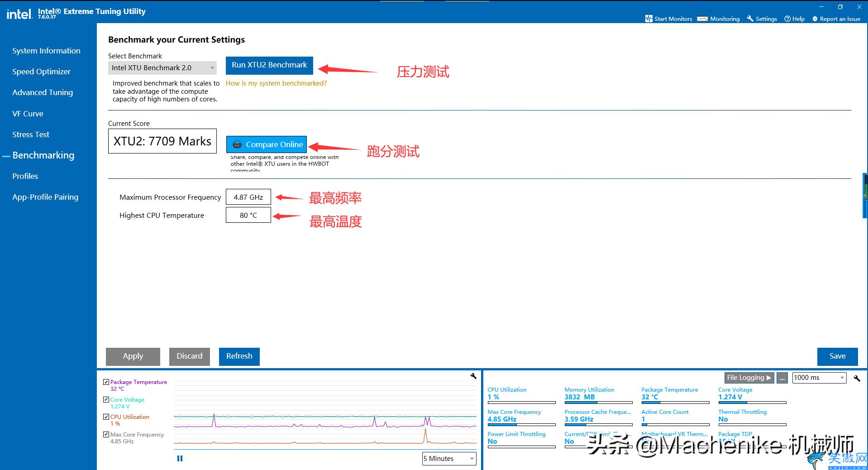868x470 pixels.
Task: Click the monitor panel wrench icon
Action: (857, 378)
